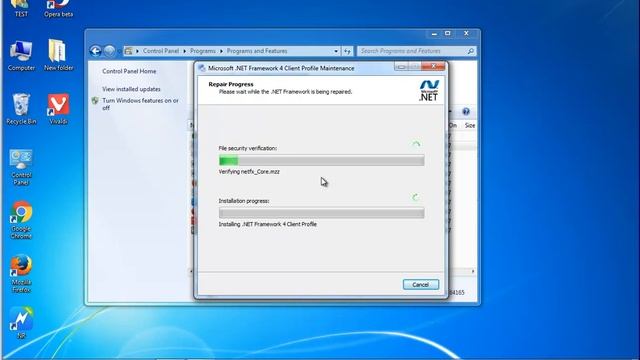
Task: Open the Control Panel desktop shortcut
Action: tap(21, 167)
